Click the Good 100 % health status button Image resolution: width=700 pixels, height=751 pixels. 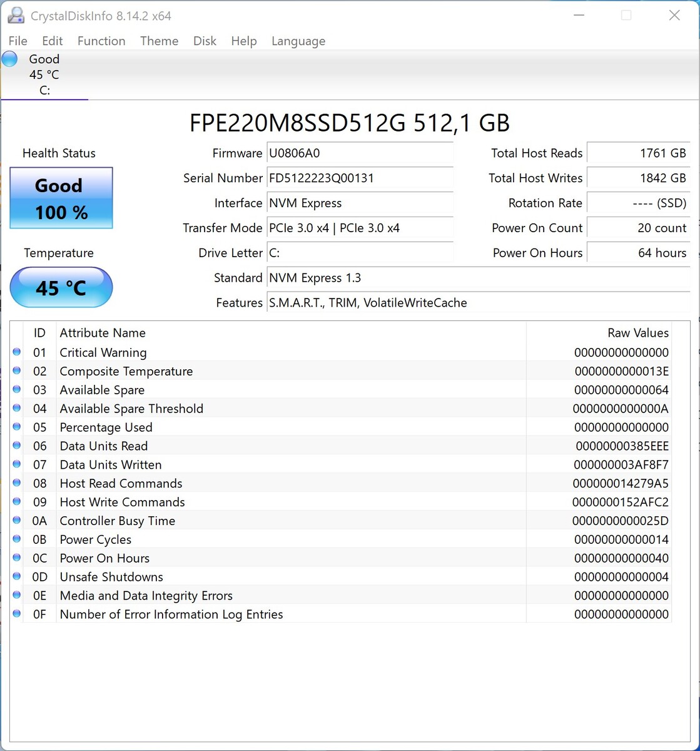tap(61, 198)
